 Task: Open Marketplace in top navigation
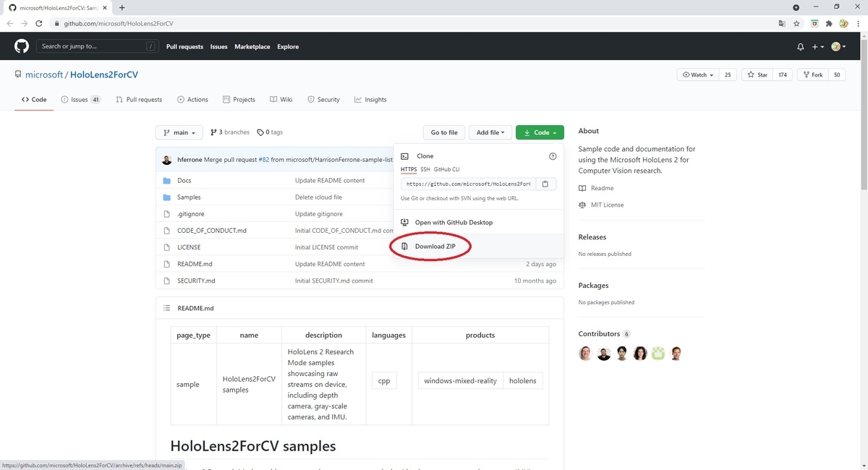pos(252,47)
